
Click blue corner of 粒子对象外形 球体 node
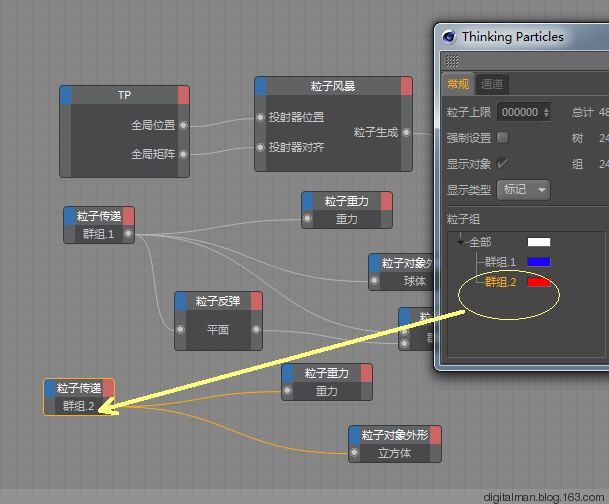coord(374,263)
